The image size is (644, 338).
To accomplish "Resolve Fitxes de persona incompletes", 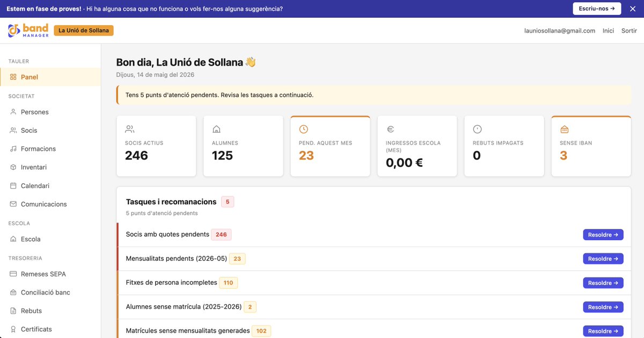I will tap(603, 283).
